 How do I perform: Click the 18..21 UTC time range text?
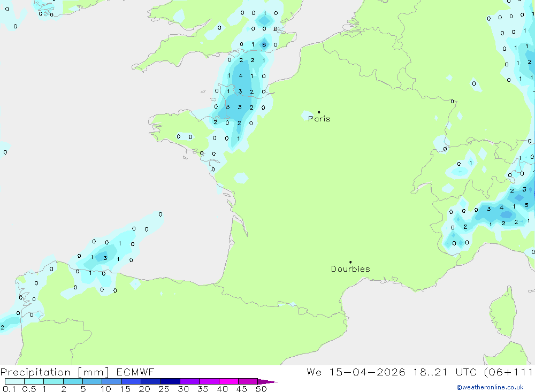pos(445,372)
